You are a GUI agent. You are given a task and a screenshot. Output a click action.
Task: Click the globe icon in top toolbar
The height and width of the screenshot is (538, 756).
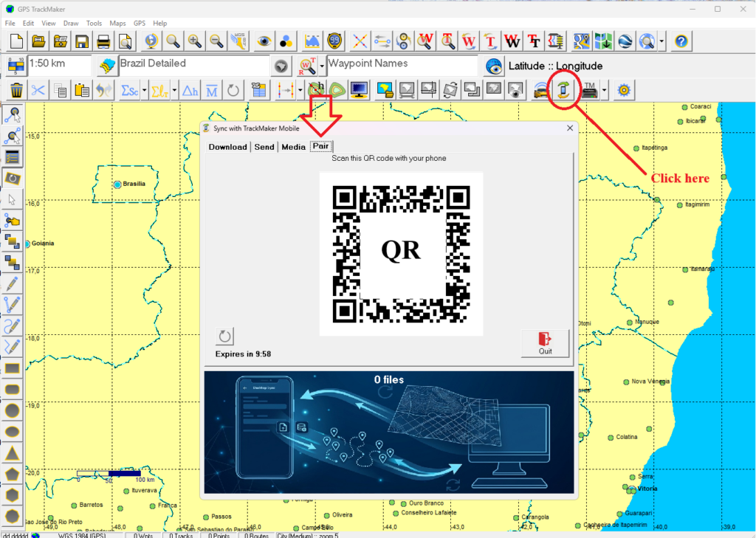pos(151,41)
